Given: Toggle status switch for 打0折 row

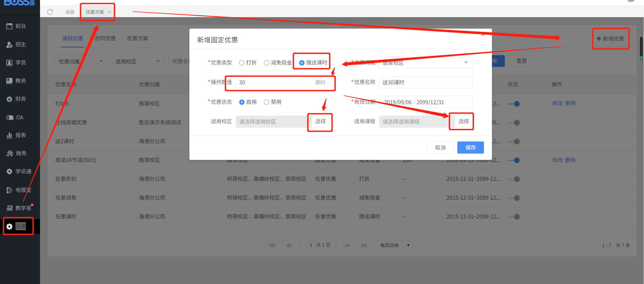Looking at the screenshot, I should tap(514, 104).
